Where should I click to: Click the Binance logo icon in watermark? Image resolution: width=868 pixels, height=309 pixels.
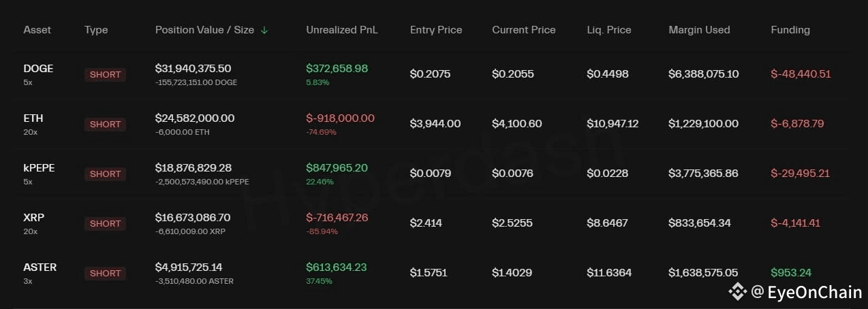click(x=737, y=292)
